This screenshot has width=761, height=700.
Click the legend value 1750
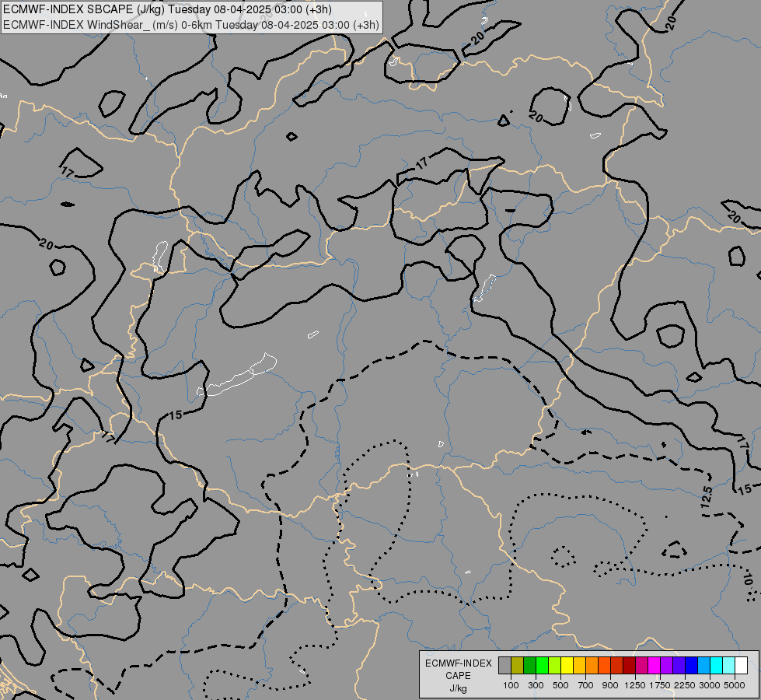click(660, 685)
